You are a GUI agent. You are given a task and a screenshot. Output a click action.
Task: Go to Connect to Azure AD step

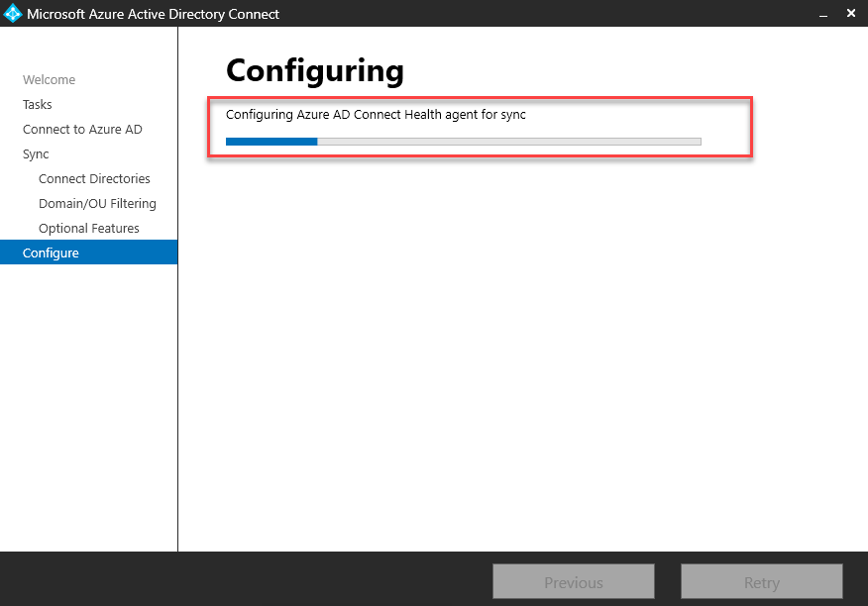82,129
